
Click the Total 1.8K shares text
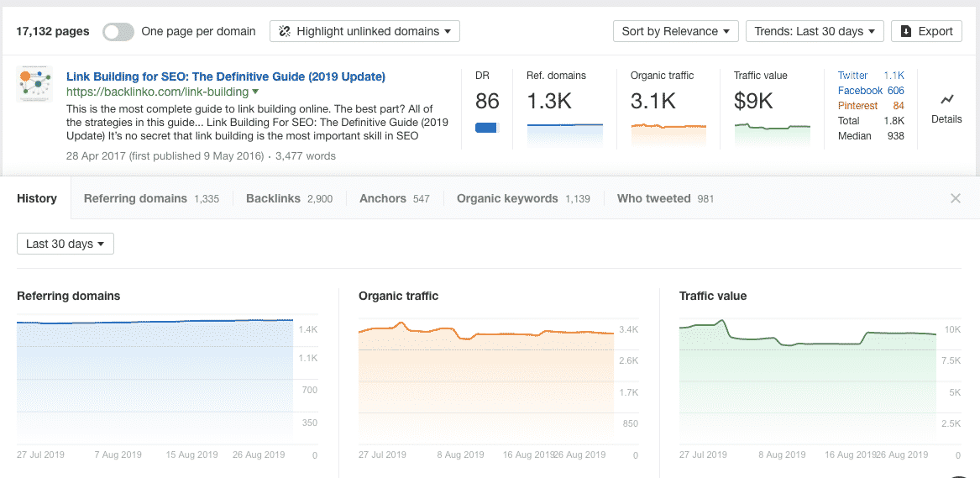(x=871, y=121)
